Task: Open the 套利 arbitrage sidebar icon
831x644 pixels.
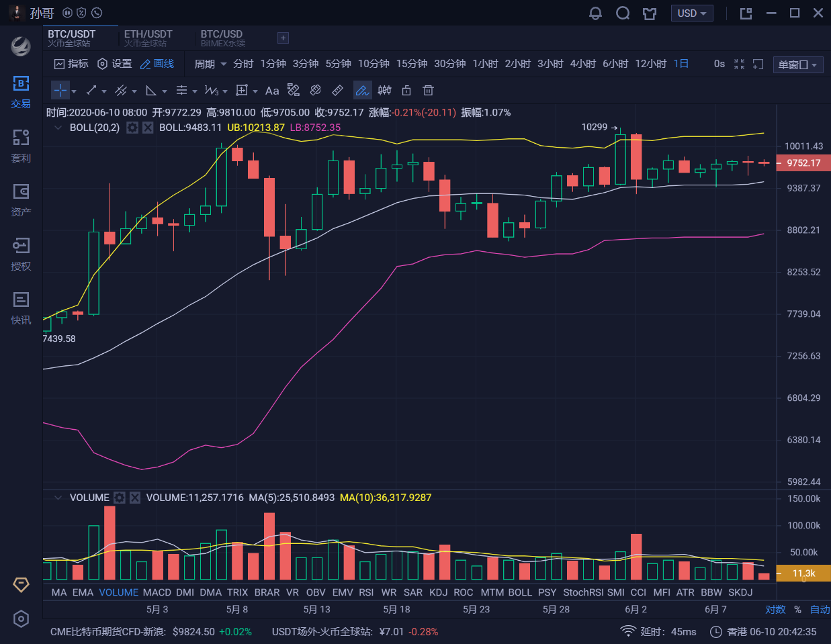Action: pyautogui.click(x=21, y=146)
